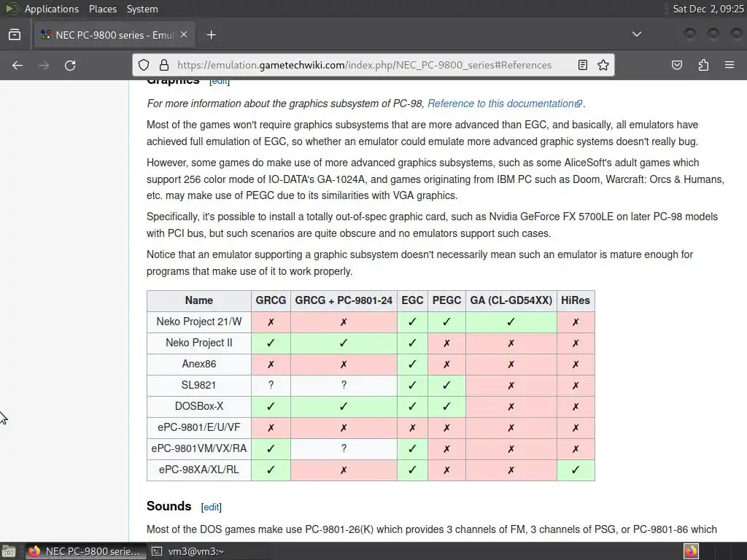Click the question mark cell for ePC-9801VM/VX/RA

[344, 448]
